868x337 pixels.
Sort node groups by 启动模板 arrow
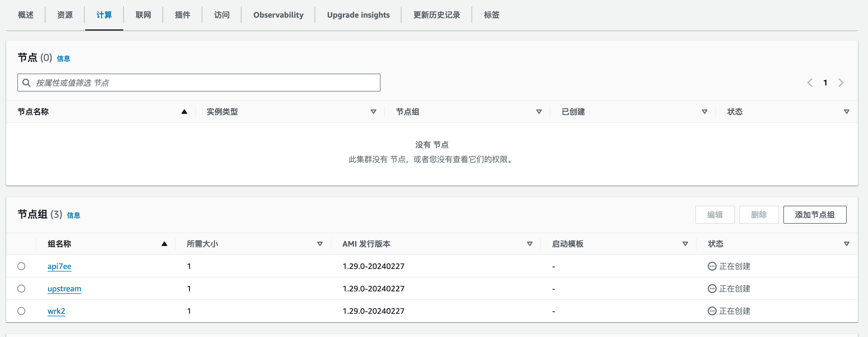[685, 244]
